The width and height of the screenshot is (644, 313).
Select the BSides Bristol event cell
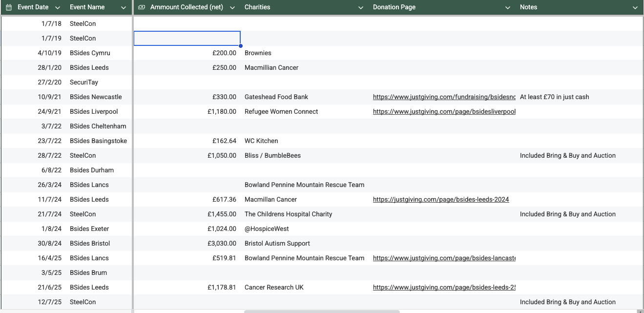coord(100,244)
